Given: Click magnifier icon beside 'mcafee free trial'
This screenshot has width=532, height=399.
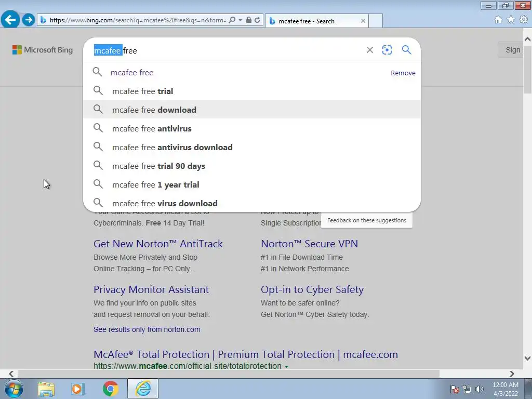Looking at the screenshot, I should coord(98,90).
